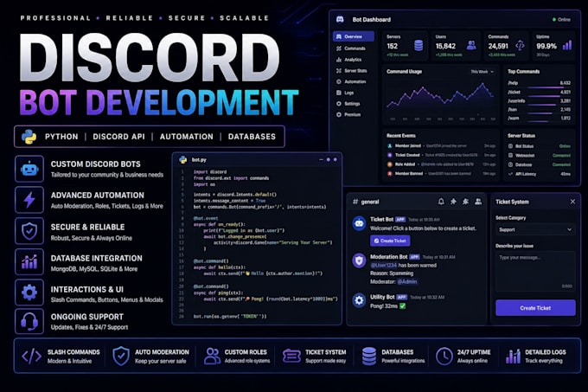588x392 pixels.
Task: Open Logs in dashboard sidebar
Action: 354,93
